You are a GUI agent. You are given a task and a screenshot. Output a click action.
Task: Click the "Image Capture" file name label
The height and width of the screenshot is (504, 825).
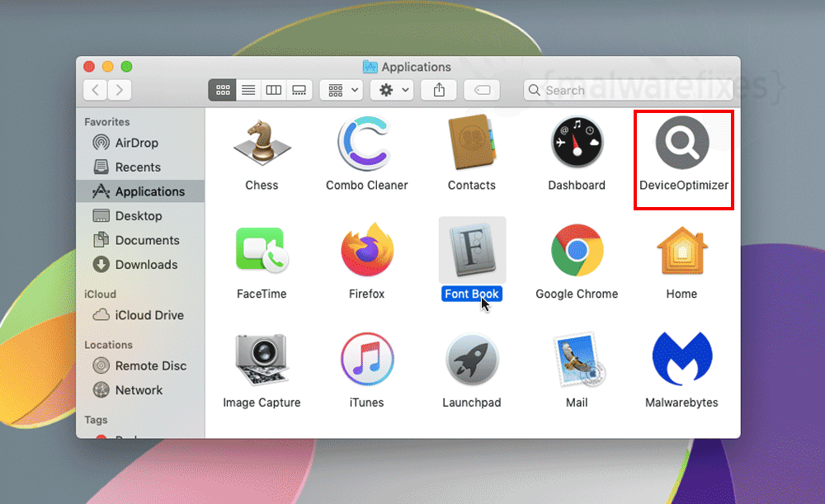tap(262, 403)
